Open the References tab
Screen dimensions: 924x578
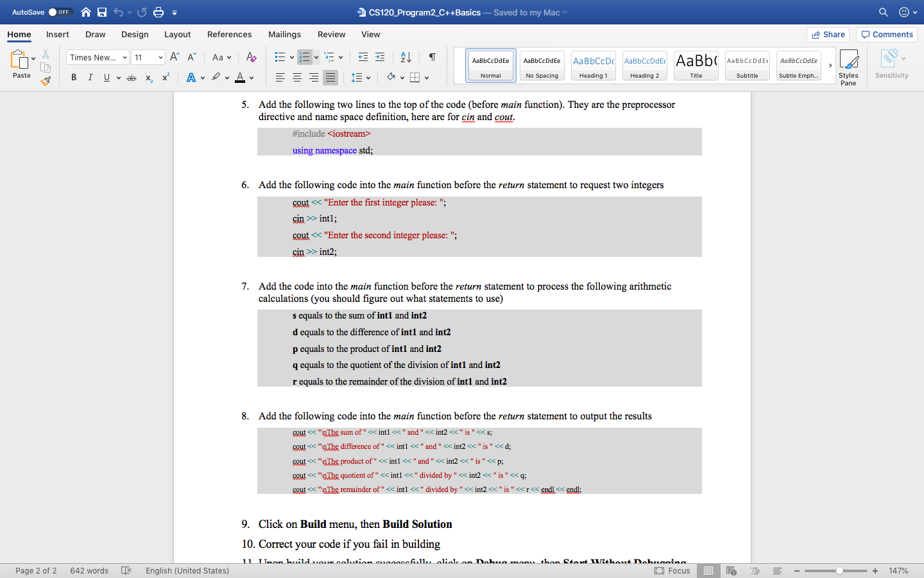(230, 35)
